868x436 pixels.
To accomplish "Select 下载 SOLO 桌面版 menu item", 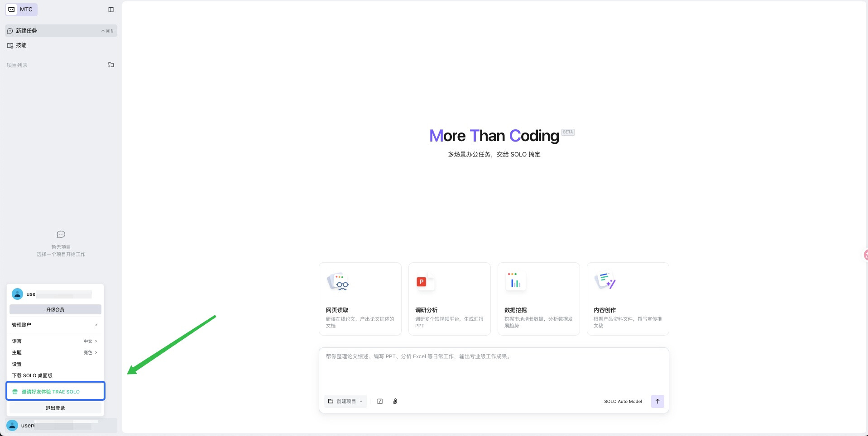I will pos(32,375).
